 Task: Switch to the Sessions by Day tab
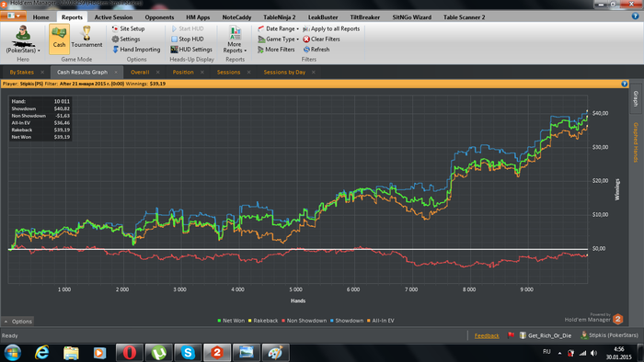coord(284,73)
